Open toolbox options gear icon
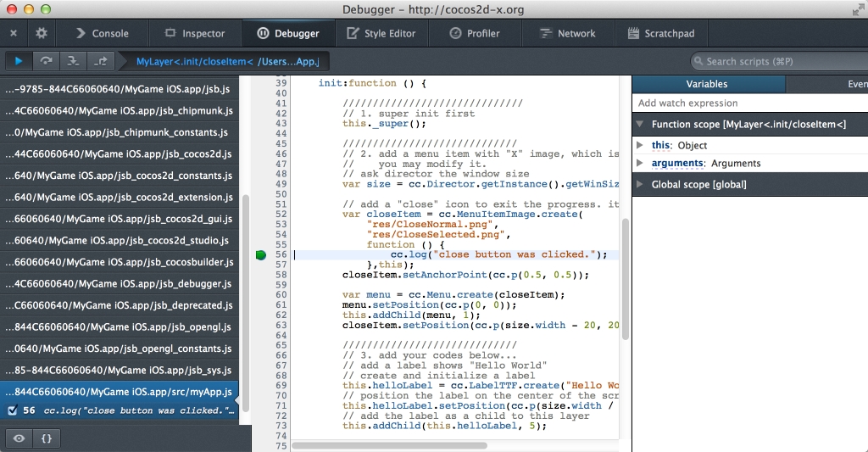The width and height of the screenshot is (868, 452). [x=42, y=33]
